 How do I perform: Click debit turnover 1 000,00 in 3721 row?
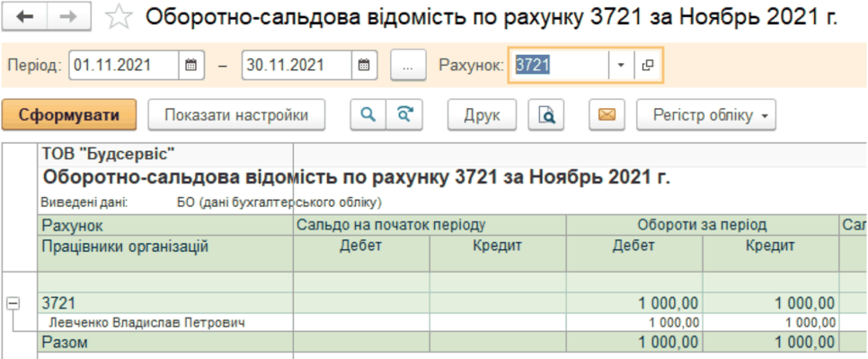point(634,303)
